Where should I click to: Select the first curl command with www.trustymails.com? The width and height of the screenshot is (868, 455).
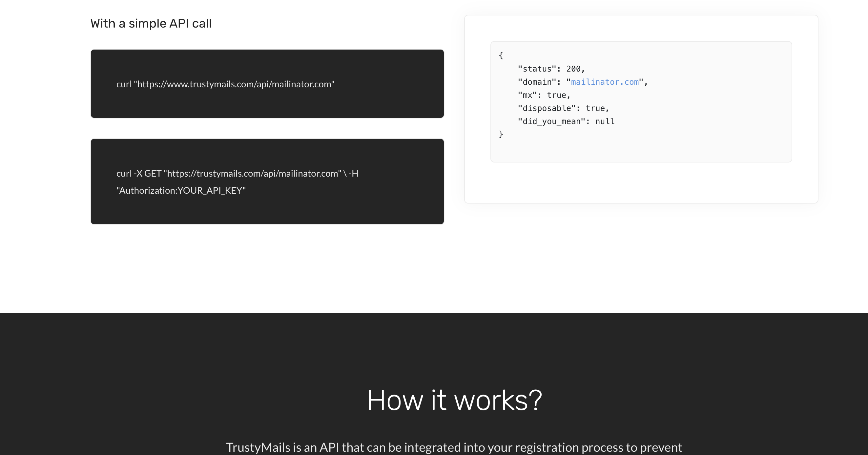click(225, 84)
